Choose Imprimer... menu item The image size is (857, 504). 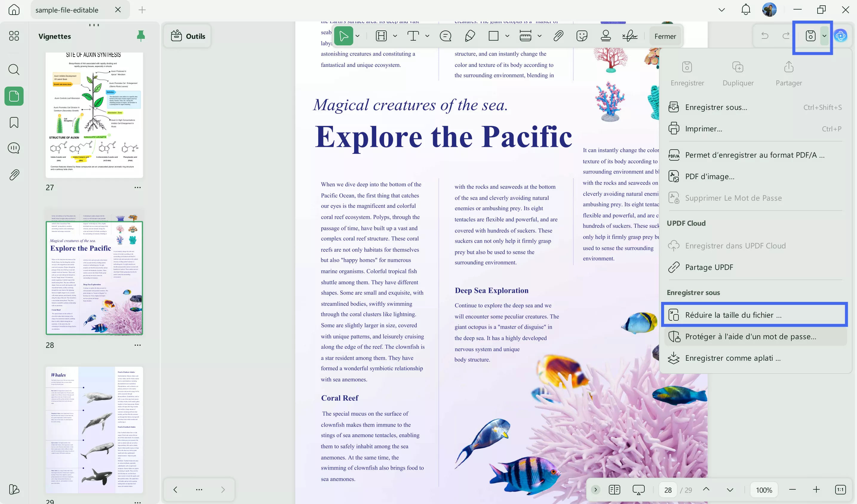point(755,129)
